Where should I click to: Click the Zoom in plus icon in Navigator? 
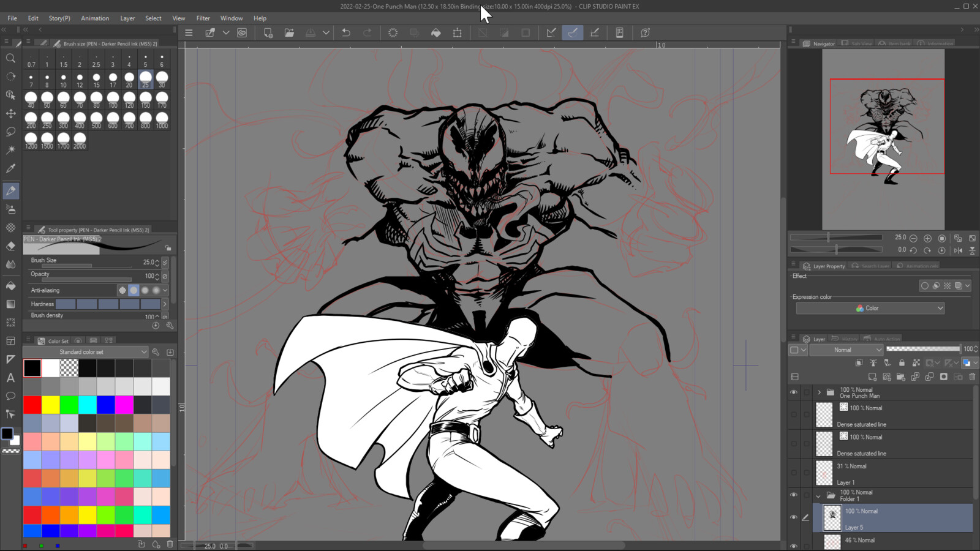click(x=927, y=238)
